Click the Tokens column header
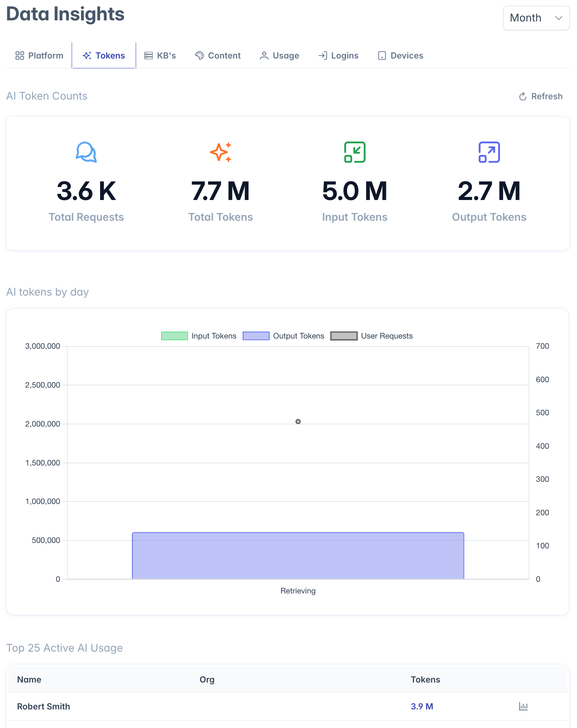Image resolution: width=577 pixels, height=728 pixels. pyautogui.click(x=425, y=680)
